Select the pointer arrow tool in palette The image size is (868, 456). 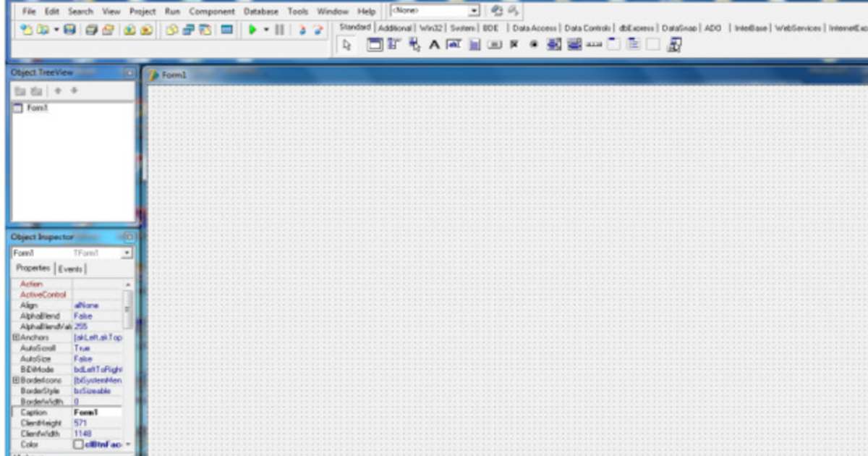(x=346, y=45)
